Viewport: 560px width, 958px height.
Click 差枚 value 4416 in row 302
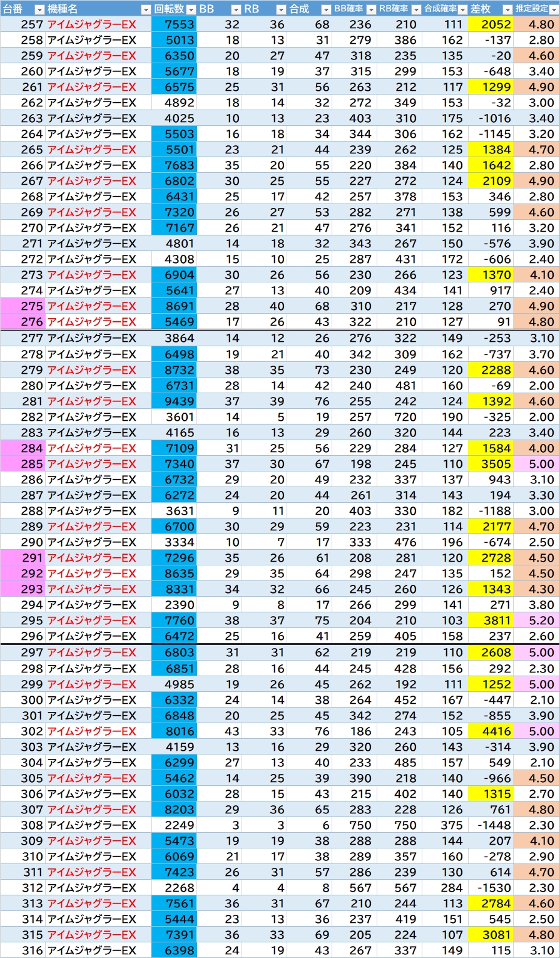click(x=490, y=731)
